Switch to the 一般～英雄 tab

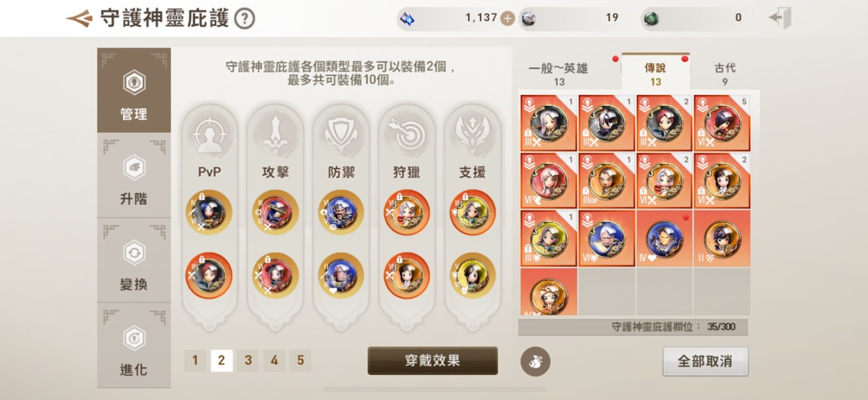558,74
